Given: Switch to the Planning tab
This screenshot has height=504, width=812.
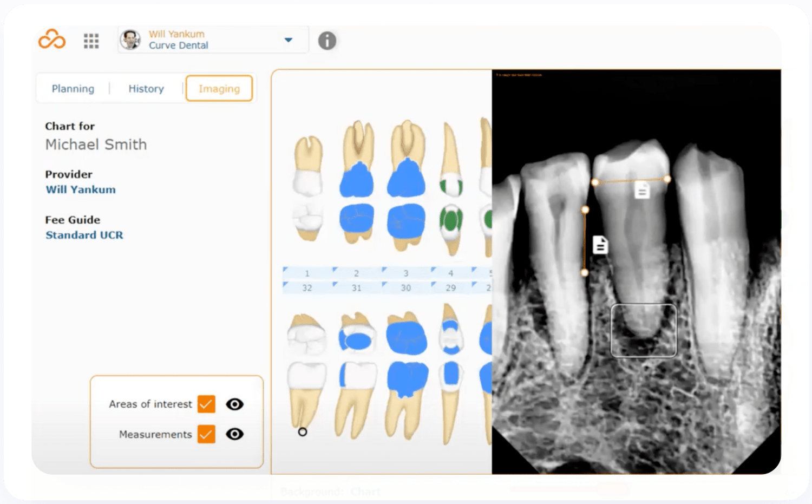Looking at the screenshot, I should pos(73,88).
